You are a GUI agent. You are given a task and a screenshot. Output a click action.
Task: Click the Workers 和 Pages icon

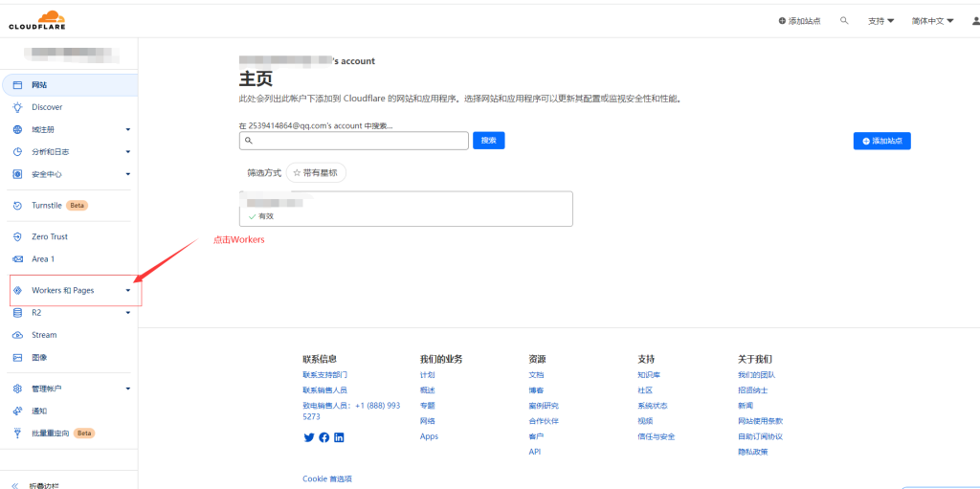(18, 291)
